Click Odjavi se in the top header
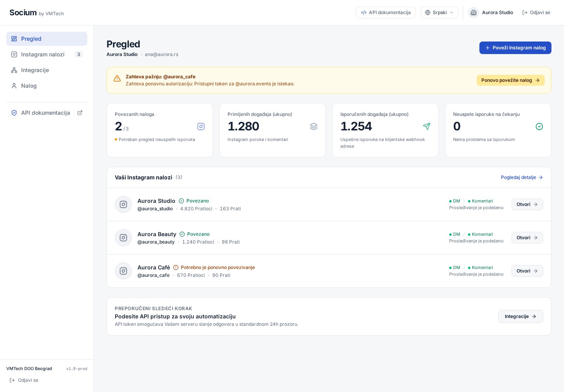 (x=536, y=13)
